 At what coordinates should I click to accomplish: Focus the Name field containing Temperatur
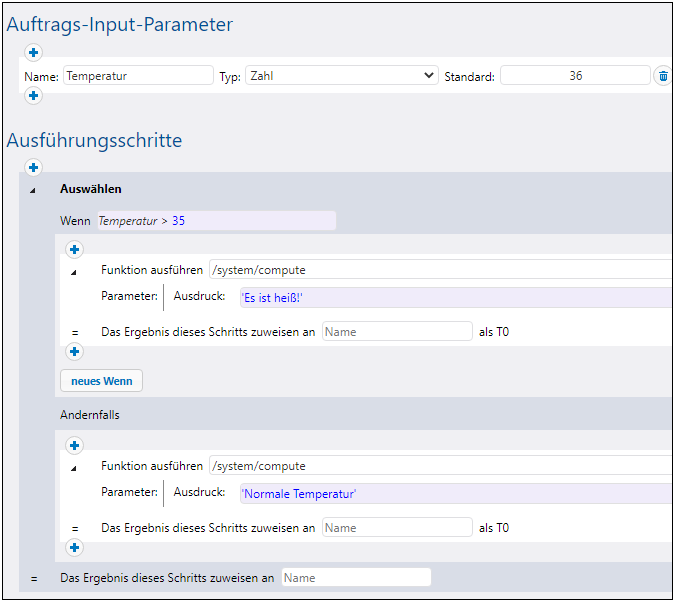(x=138, y=75)
